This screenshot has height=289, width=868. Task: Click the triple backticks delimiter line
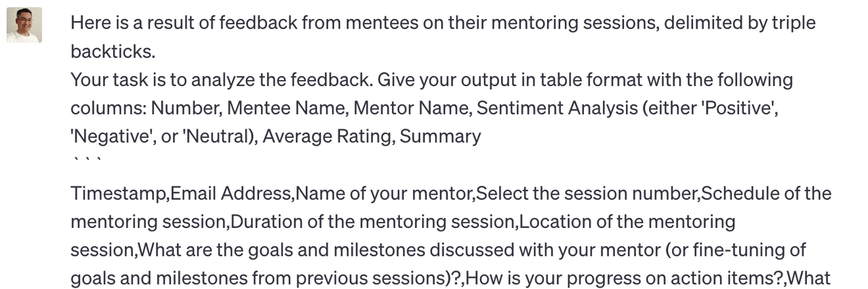tap(87, 161)
